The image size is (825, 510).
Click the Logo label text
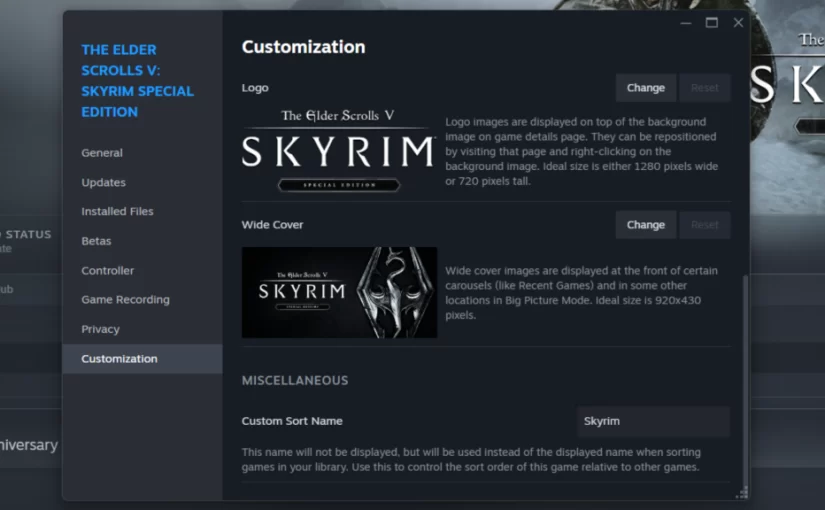[255, 88]
